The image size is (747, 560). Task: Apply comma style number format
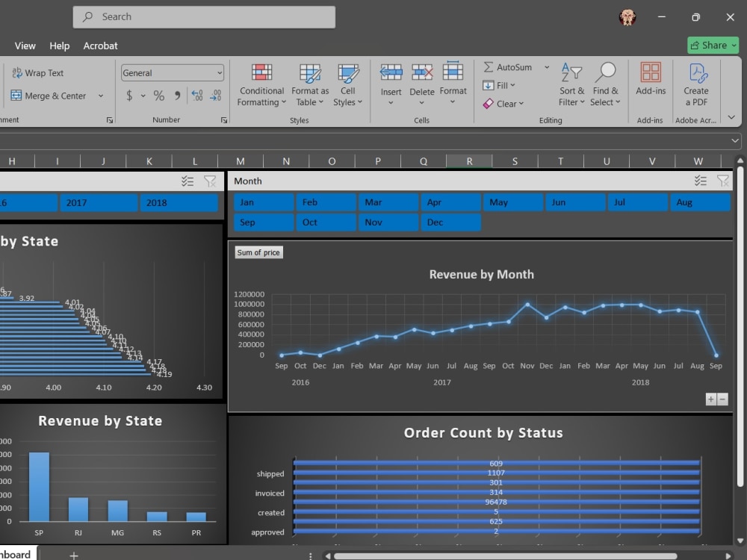click(x=177, y=96)
